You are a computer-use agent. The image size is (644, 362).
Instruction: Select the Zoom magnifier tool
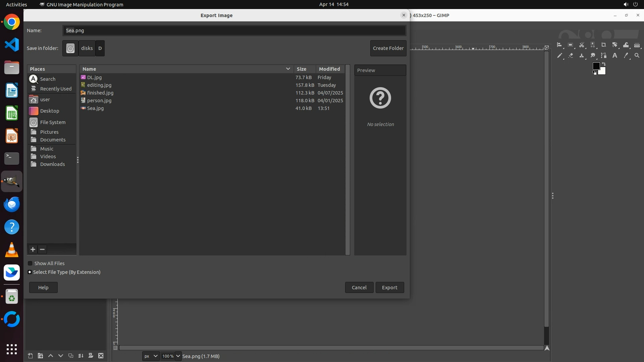pos(637,56)
